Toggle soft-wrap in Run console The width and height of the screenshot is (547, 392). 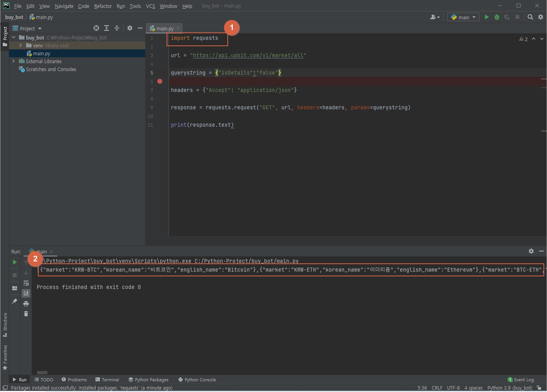tap(26, 283)
